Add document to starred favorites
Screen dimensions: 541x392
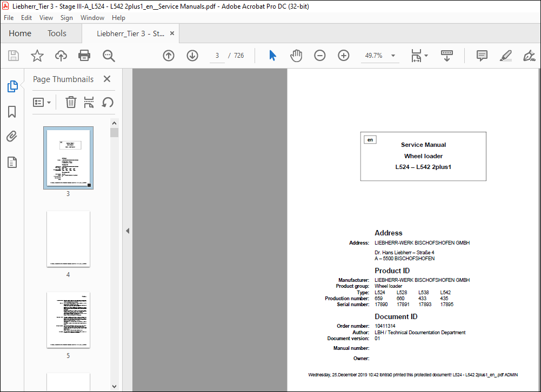(37, 56)
